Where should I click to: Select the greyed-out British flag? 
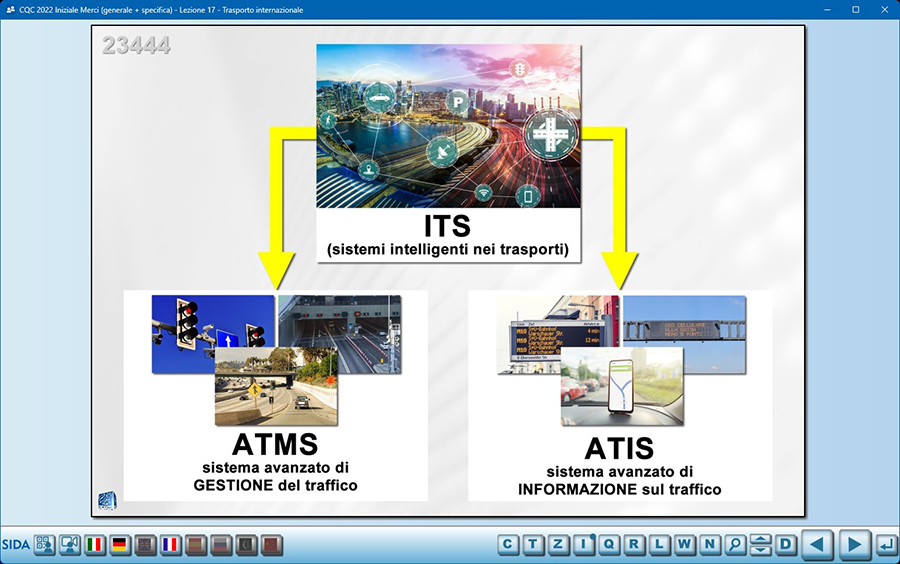tap(145, 545)
